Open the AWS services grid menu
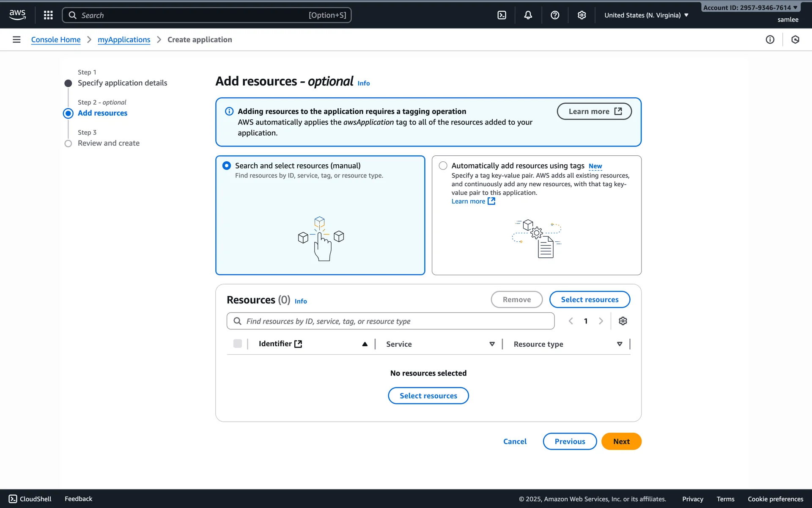 [x=48, y=15]
